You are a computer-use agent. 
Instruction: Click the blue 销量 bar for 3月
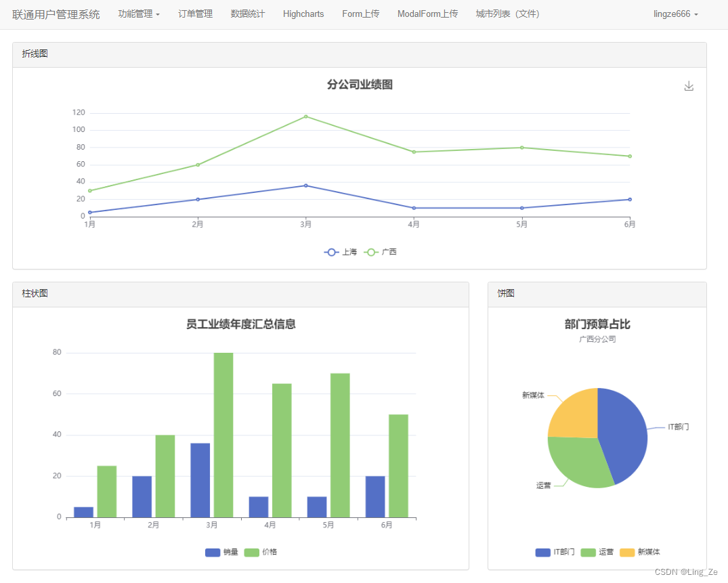click(200, 481)
